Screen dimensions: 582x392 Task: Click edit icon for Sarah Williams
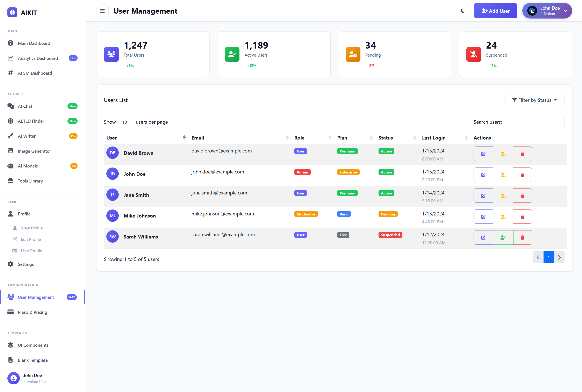click(x=483, y=237)
